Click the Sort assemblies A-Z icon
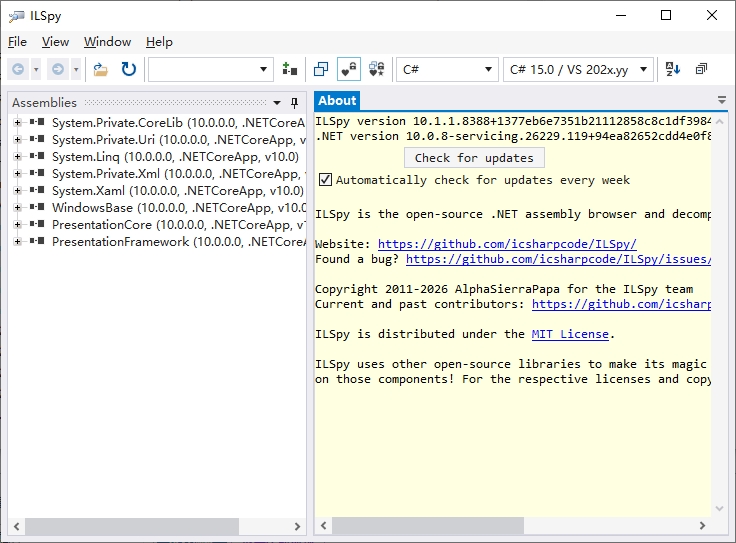Viewport: 736px width, 543px height. click(673, 69)
